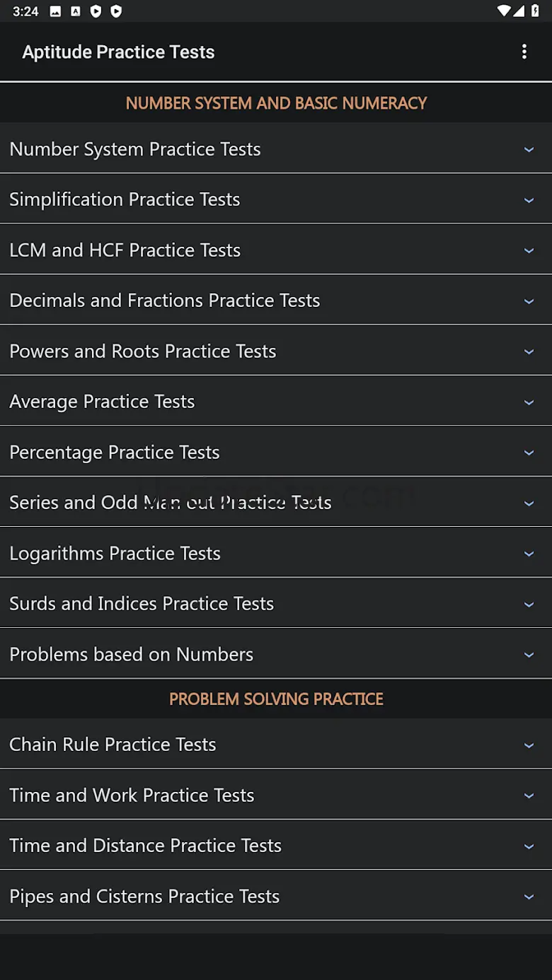This screenshot has height=980, width=552.
Task: Select Chain Rule Practice Tests item
Action: tap(113, 744)
